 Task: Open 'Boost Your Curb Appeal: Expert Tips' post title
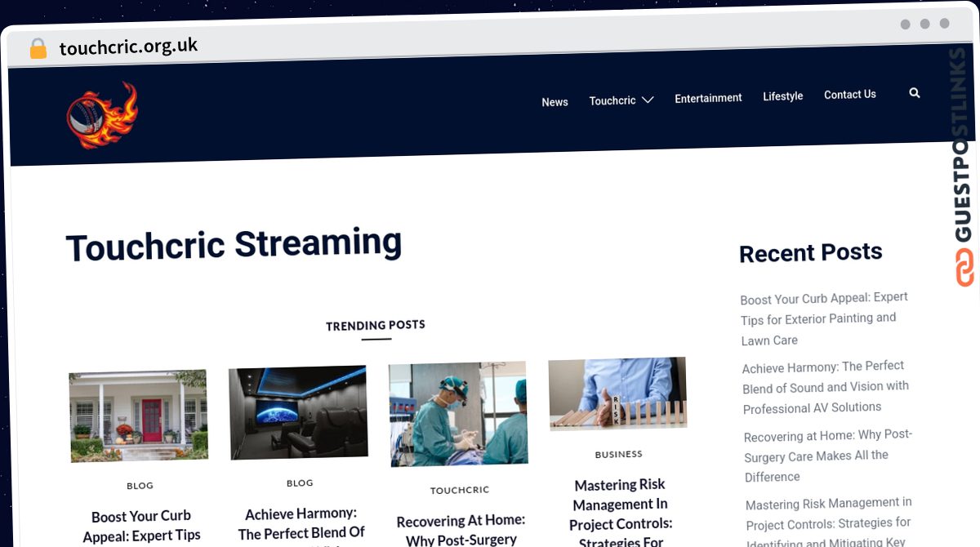click(141, 526)
